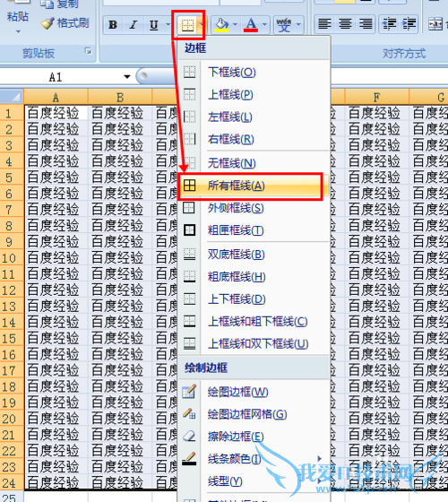Select column F header
Screen dimensions: 448x502
[x=376, y=97]
